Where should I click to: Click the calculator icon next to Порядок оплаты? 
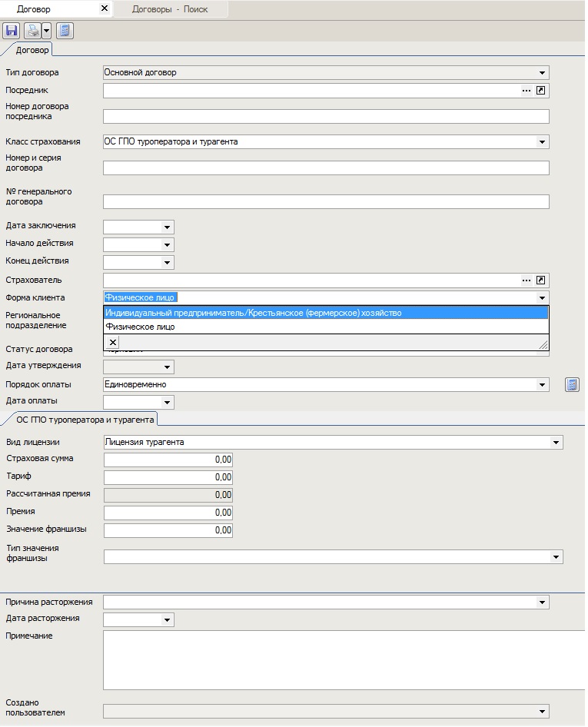point(571,384)
